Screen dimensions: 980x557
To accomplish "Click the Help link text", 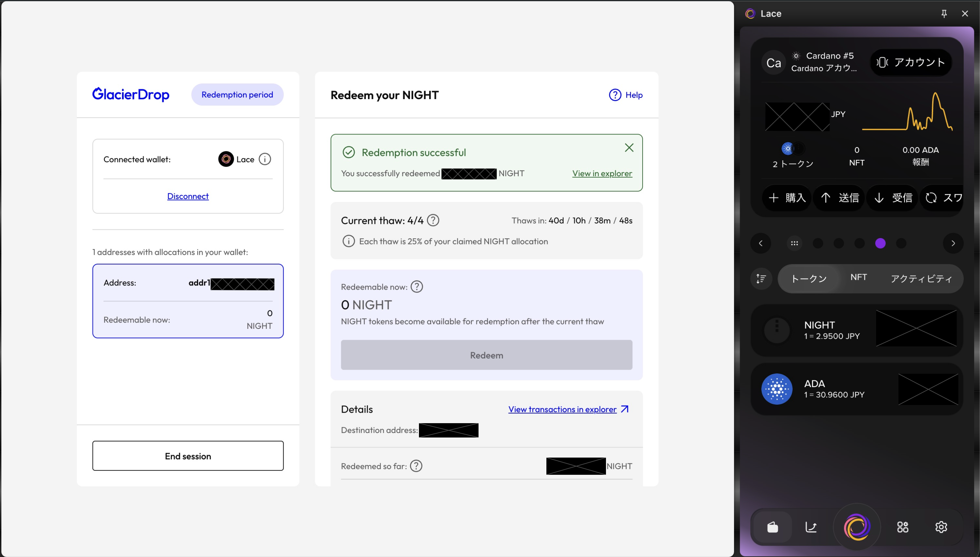I will pyautogui.click(x=634, y=95).
